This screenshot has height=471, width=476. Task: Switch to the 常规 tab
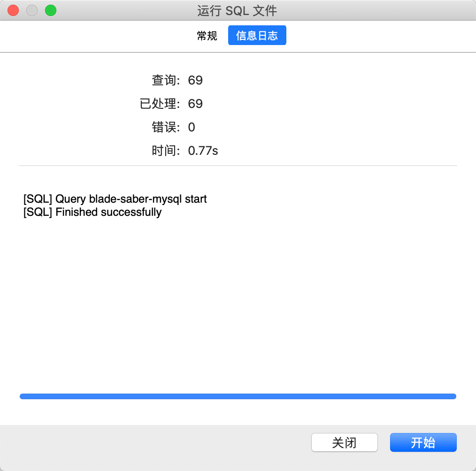207,36
